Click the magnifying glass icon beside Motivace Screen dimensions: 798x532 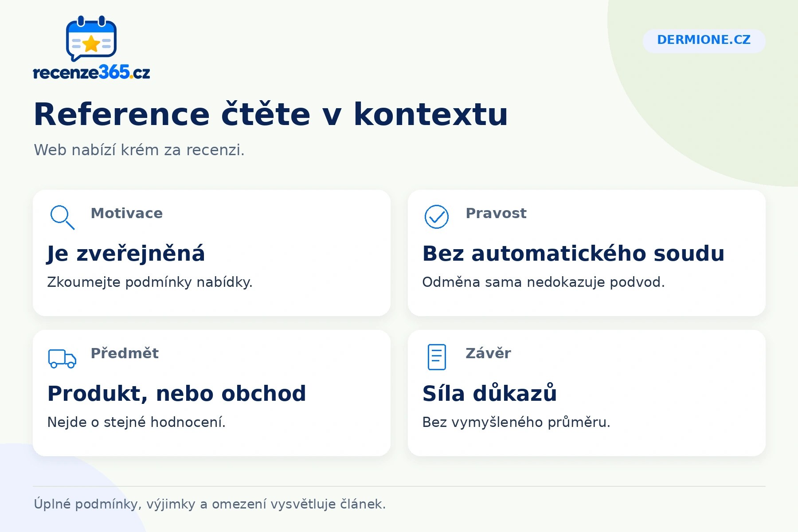pos(62,217)
